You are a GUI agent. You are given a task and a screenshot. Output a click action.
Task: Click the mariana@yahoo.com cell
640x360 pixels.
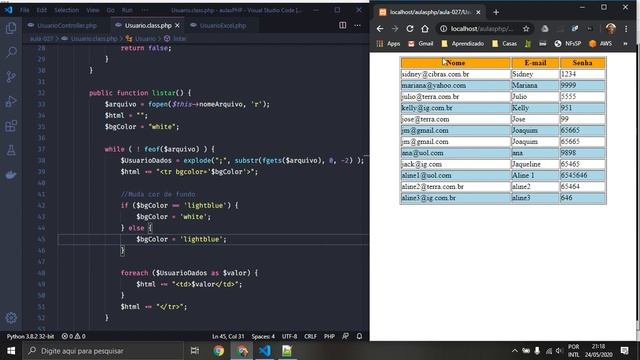click(456, 85)
